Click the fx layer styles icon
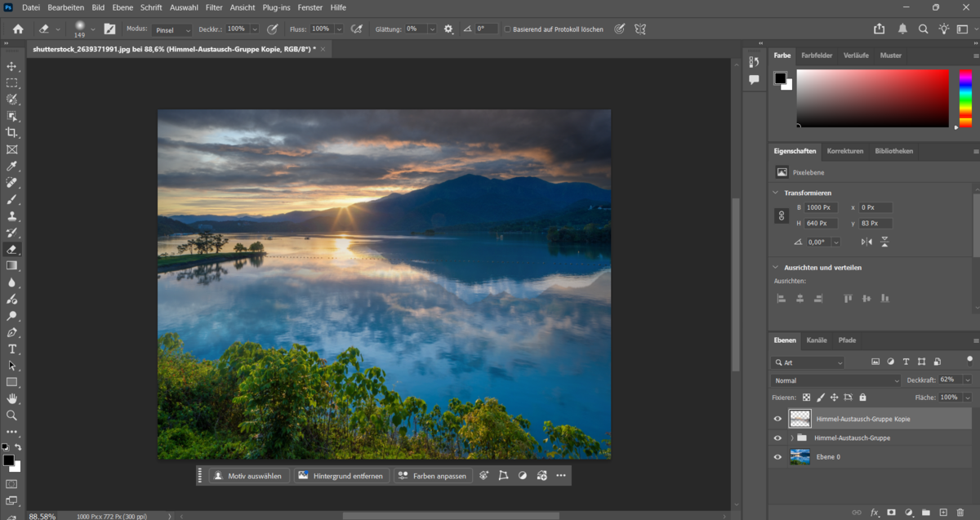Image resolution: width=980 pixels, height=520 pixels. click(874, 513)
